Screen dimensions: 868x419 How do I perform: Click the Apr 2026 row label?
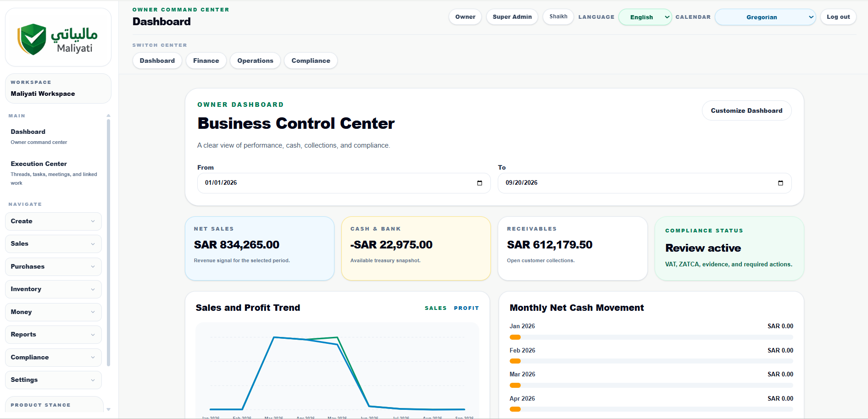click(522, 398)
